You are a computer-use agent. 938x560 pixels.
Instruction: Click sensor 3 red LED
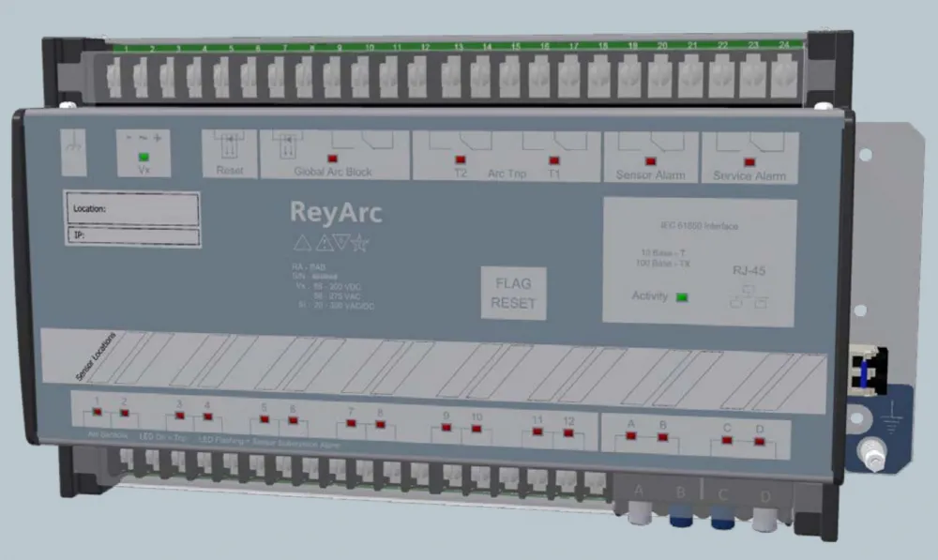(x=179, y=416)
